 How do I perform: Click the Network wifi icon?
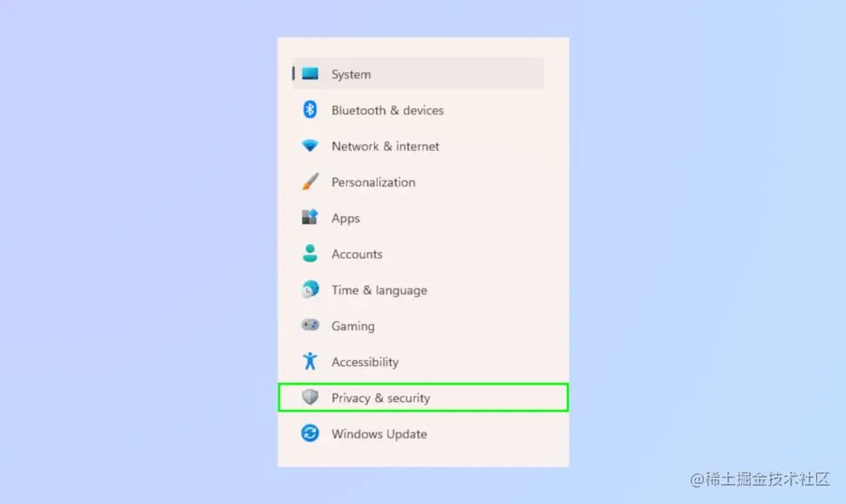(310, 146)
